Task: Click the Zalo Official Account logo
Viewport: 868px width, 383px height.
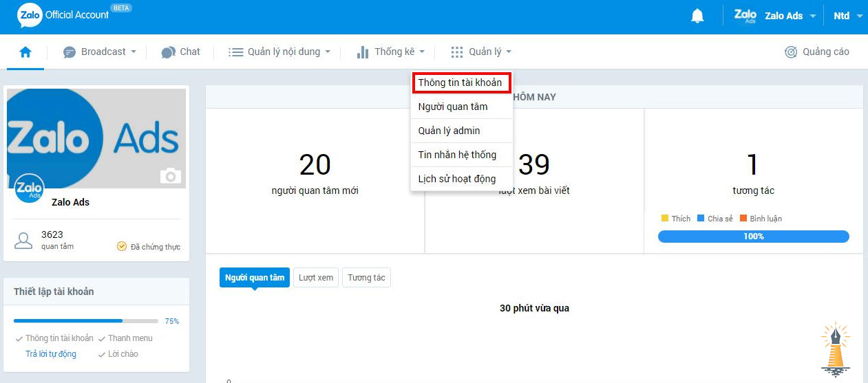Action: (x=63, y=15)
